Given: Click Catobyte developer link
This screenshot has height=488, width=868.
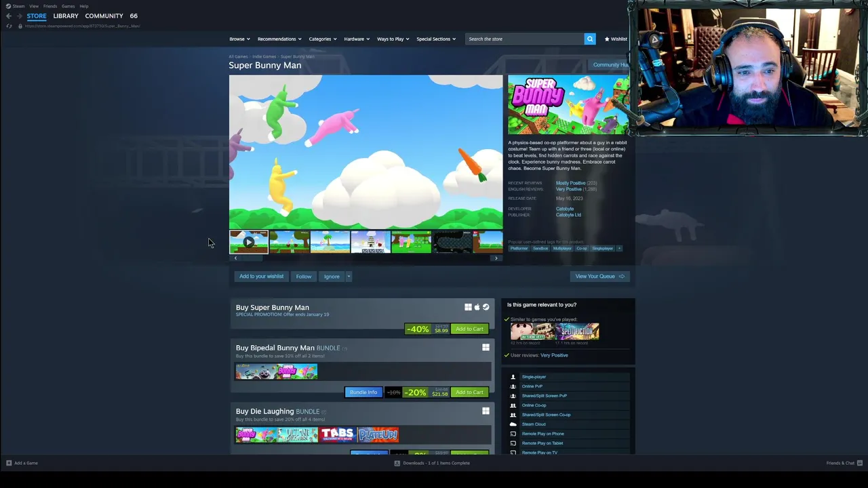Looking at the screenshot, I should (x=565, y=209).
